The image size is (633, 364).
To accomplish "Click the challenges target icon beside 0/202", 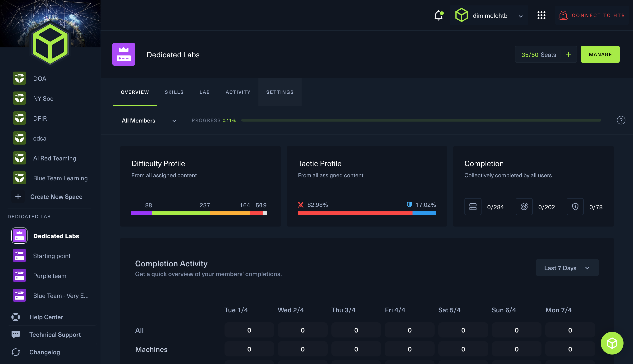I will point(524,207).
